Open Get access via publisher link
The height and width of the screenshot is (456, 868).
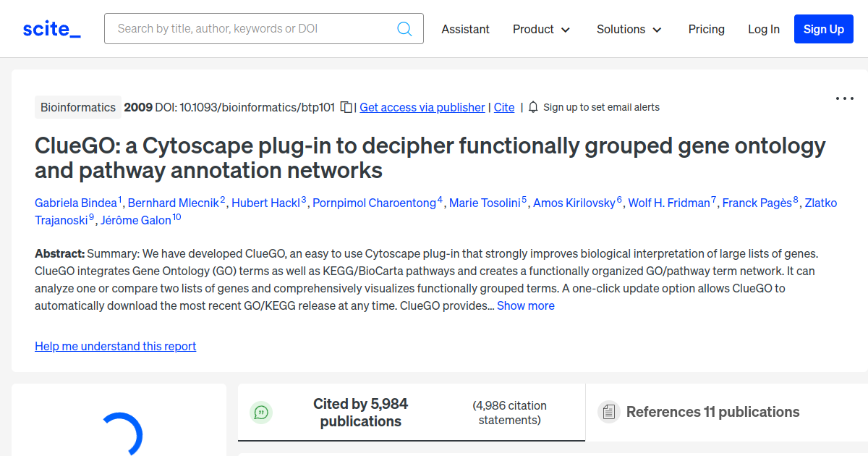pos(422,107)
